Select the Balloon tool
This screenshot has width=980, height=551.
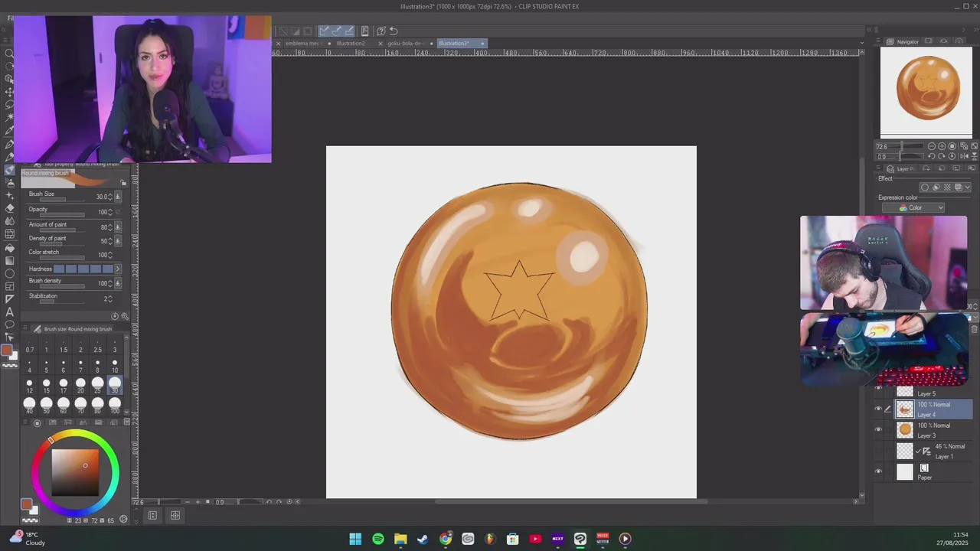(x=9, y=324)
